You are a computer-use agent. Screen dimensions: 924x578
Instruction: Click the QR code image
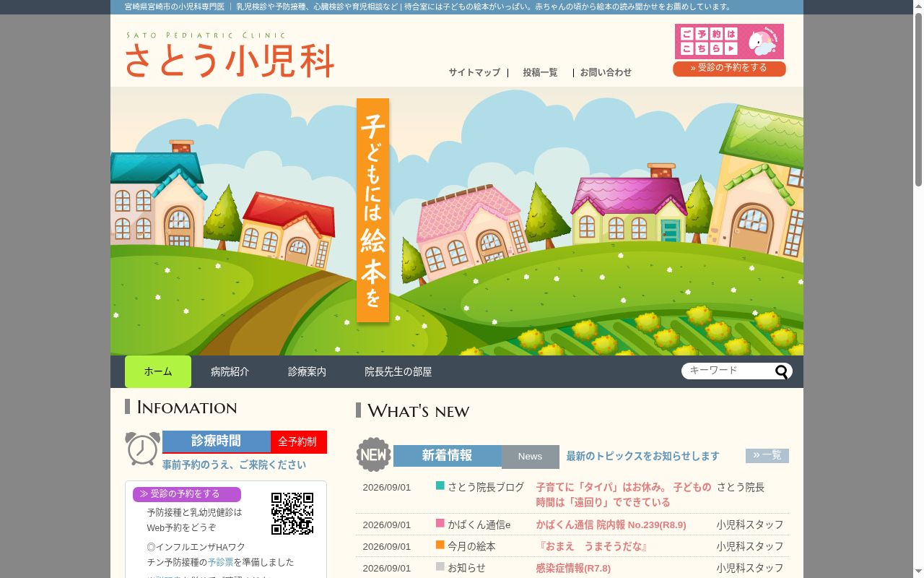[292, 514]
